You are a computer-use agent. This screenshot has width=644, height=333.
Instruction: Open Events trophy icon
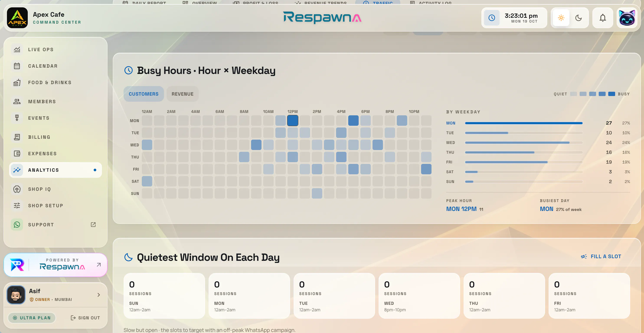pos(17,118)
